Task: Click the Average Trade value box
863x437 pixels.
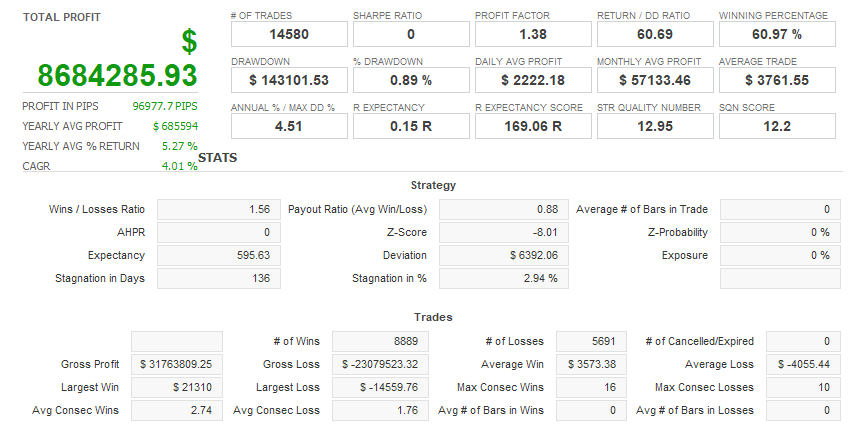Action: (x=776, y=80)
